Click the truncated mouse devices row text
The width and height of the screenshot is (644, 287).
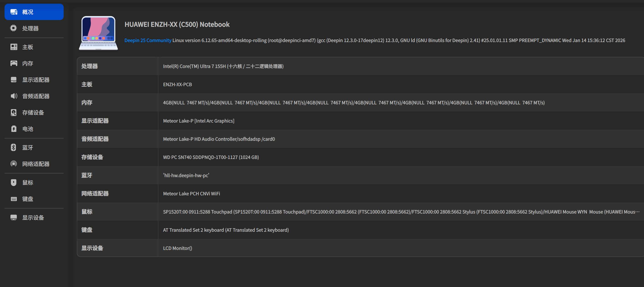point(401,212)
